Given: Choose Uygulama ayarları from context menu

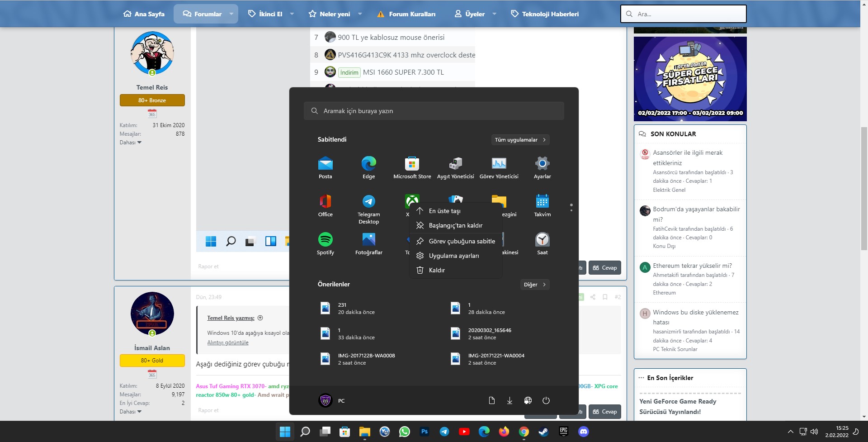Looking at the screenshot, I should coord(456,256).
